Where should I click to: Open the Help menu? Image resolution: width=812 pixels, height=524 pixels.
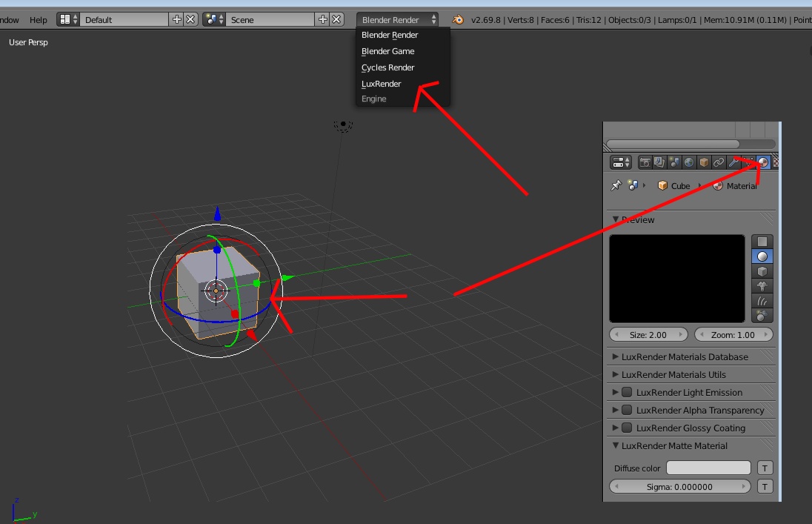pos(39,20)
